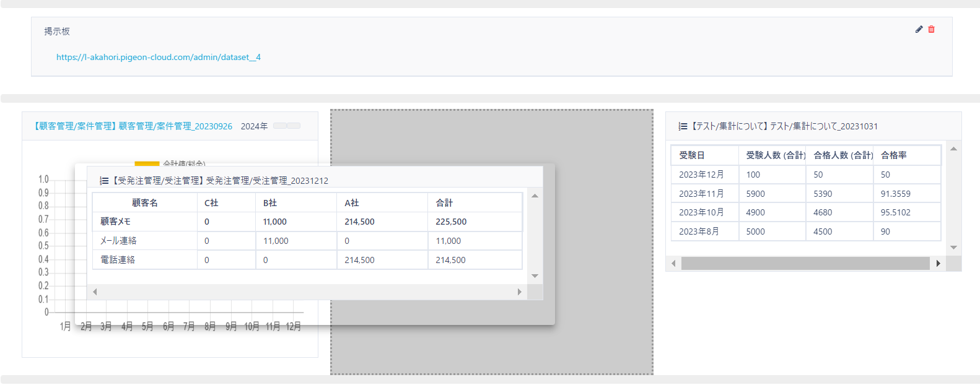Viewport: 980px width, 385px height.
Task: Click left arrow of the 受注管理 horizontal scrollbar
Action: (95, 292)
